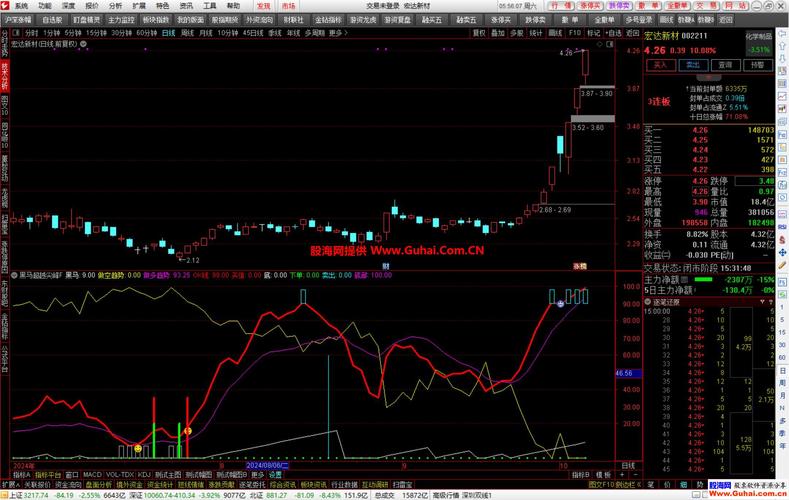The height and width of the screenshot is (500, 789).
Task: Click 返回 in chart toolbar
Action: pyautogui.click(x=632, y=33)
